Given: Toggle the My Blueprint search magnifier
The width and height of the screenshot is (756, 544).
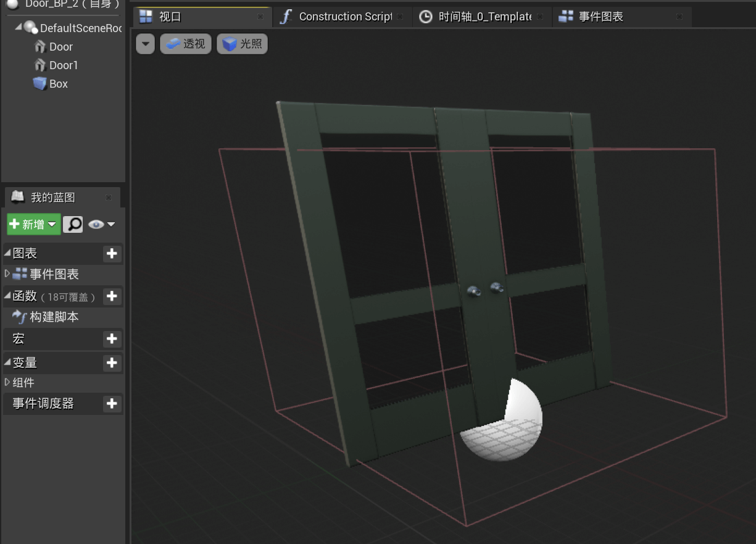Looking at the screenshot, I should [x=73, y=224].
